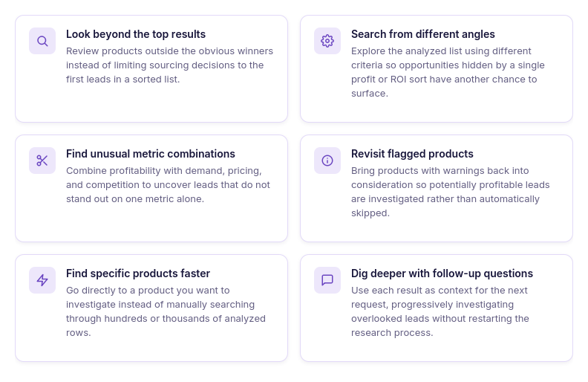Click the magnifying glass search icon
588x382 pixels.
[x=42, y=41]
